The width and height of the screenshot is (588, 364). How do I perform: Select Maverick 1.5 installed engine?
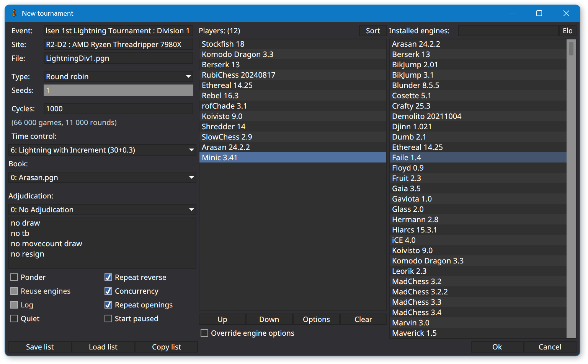478,333
